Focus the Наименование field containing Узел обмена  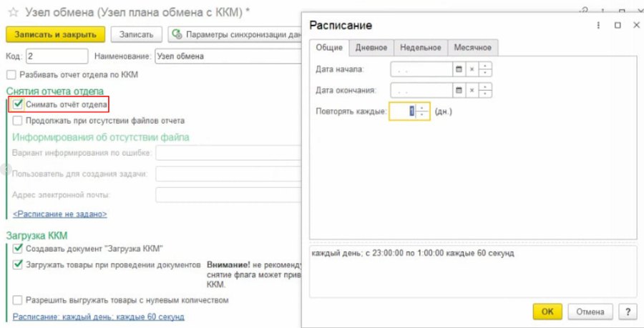pyautogui.click(x=228, y=56)
